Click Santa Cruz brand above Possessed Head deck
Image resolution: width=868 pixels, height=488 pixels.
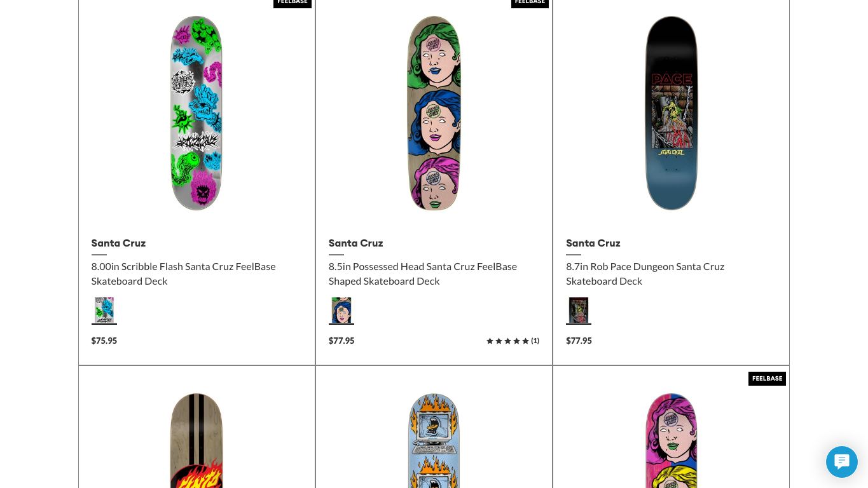355,243
